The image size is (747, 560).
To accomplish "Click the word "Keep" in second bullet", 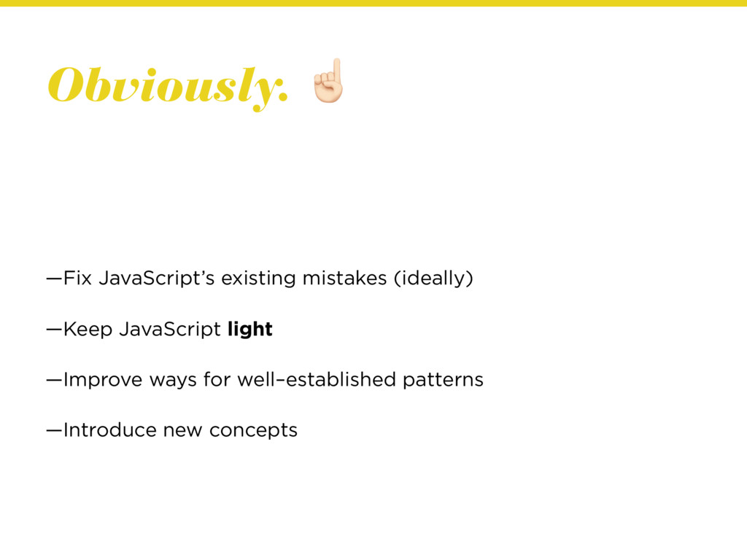I will point(88,330).
